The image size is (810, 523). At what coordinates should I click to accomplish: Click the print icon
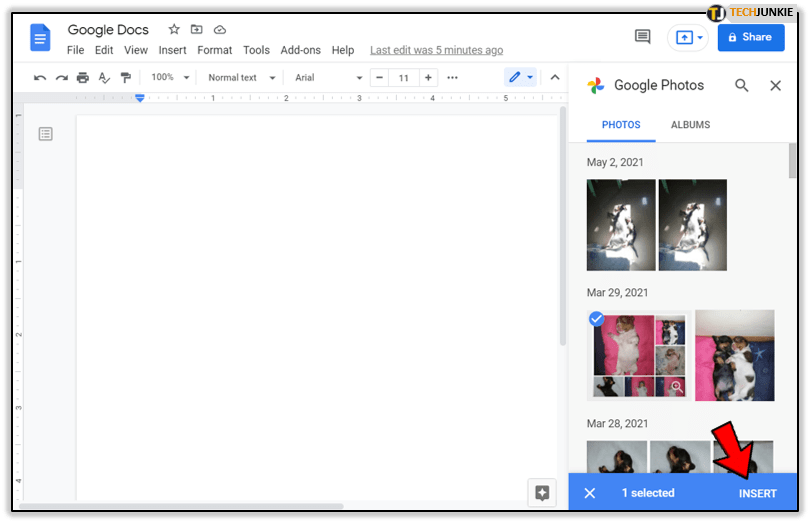coord(83,78)
